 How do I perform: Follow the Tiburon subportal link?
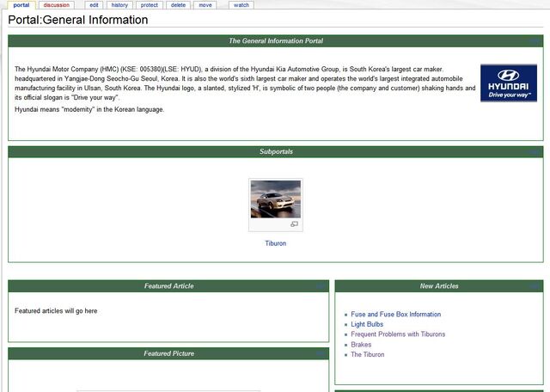coord(276,243)
